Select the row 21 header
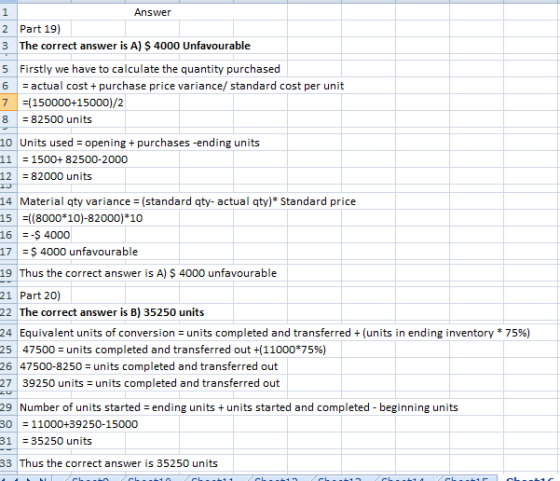Screen dimensions: 560x481 coord(8,295)
